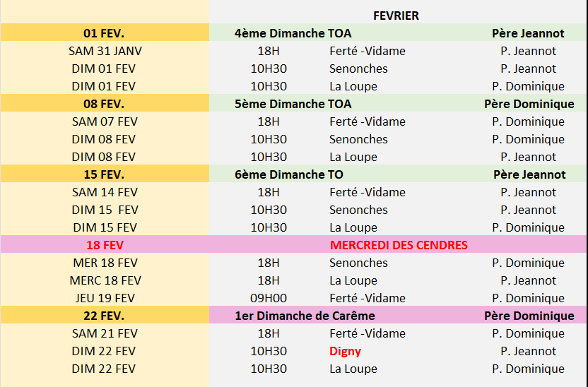Click the MERCREDI DES CENDRES title

[x=399, y=245]
